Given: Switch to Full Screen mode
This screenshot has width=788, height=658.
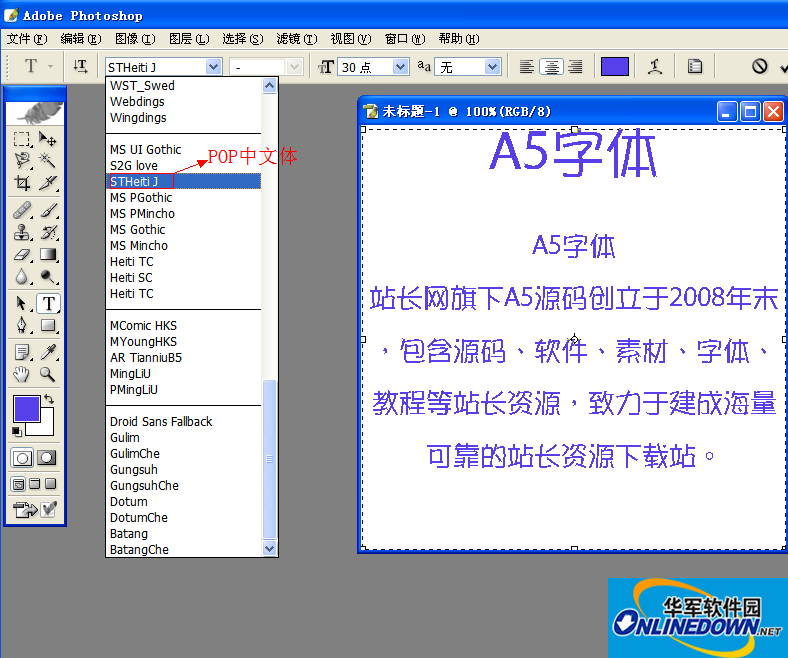Looking at the screenshot, I should [x=50, y=484].
